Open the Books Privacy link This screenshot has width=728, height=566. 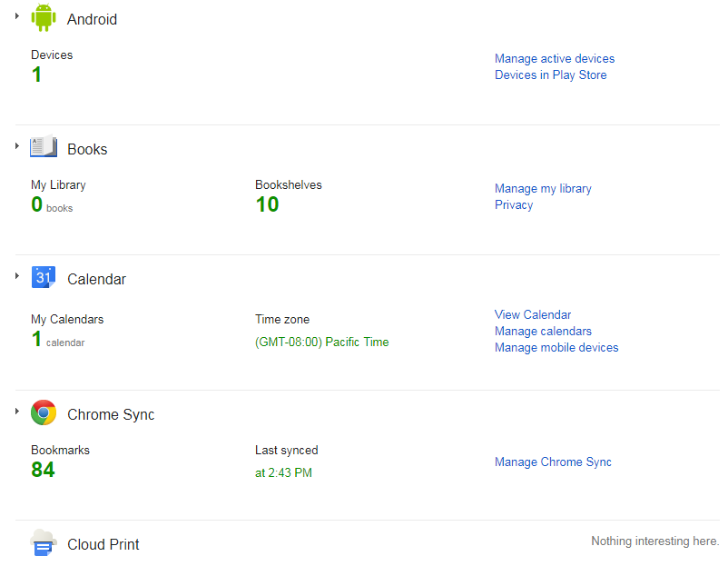tap(514, 205)
